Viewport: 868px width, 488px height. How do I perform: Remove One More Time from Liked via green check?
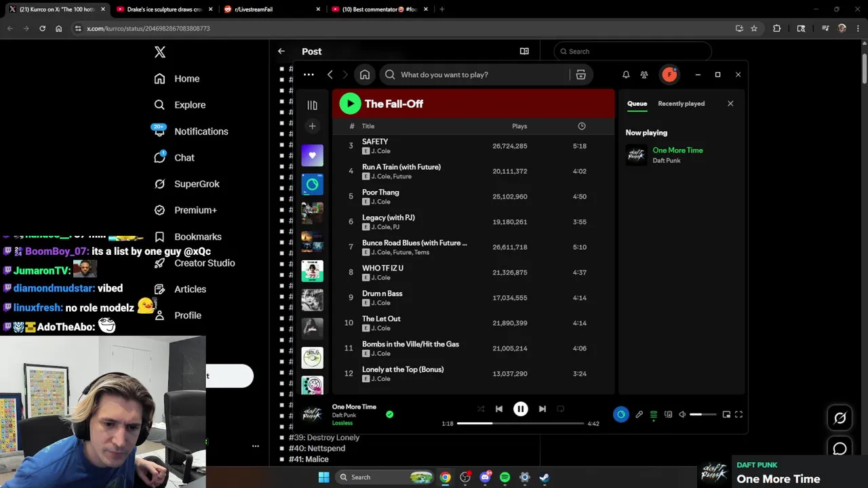coord(389,414)
